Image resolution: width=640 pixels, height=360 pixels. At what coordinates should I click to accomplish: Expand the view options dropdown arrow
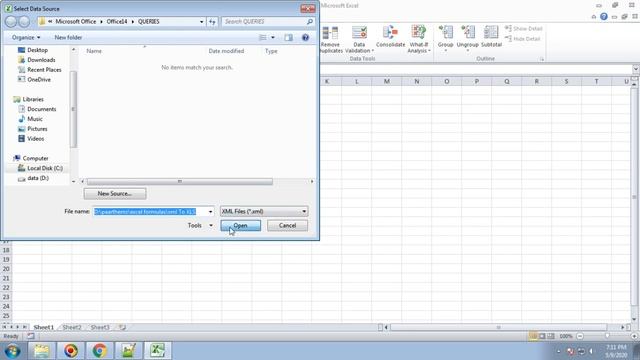pyautogui.click(x=273, y=38)
